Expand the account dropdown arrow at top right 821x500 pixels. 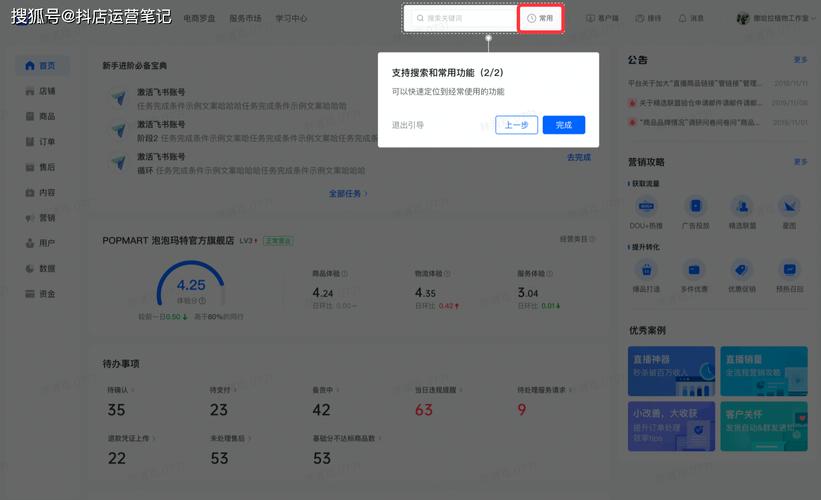pyautogui.click(x=813, y=18)
